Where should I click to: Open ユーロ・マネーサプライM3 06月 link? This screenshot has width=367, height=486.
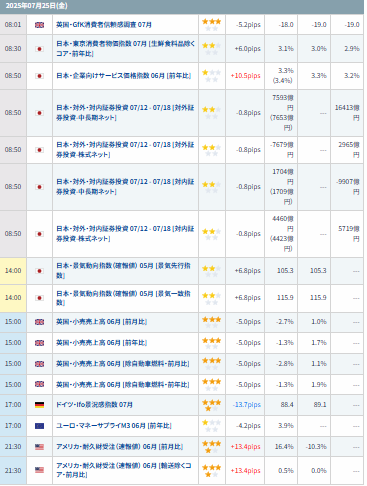(x=114, y=426)
